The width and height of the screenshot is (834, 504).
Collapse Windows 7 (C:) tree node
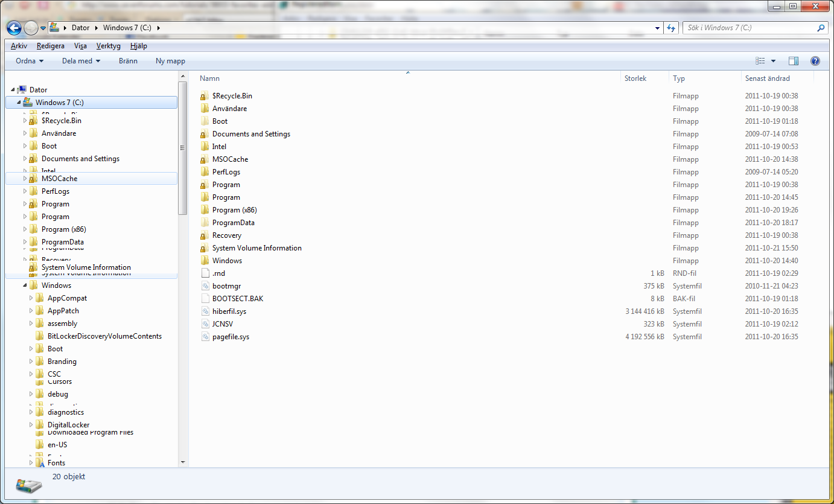[x=19, y=103]
